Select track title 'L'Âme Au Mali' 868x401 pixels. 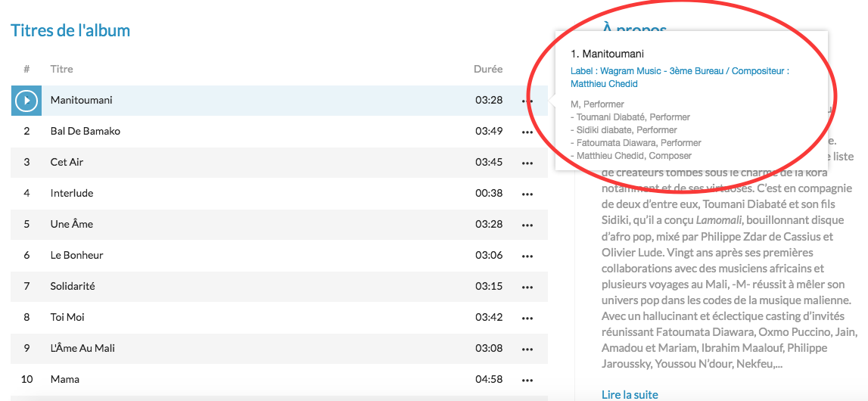tap(82, 348)
